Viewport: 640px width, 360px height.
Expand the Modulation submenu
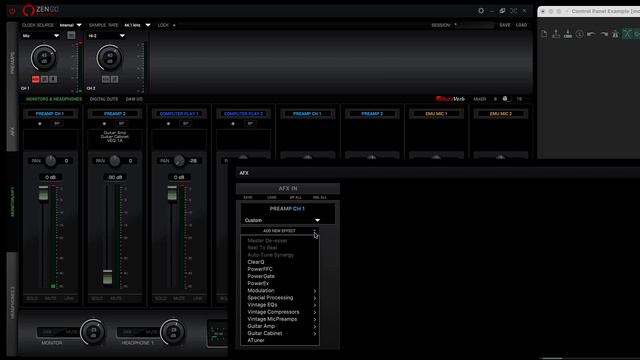point(282,291)
